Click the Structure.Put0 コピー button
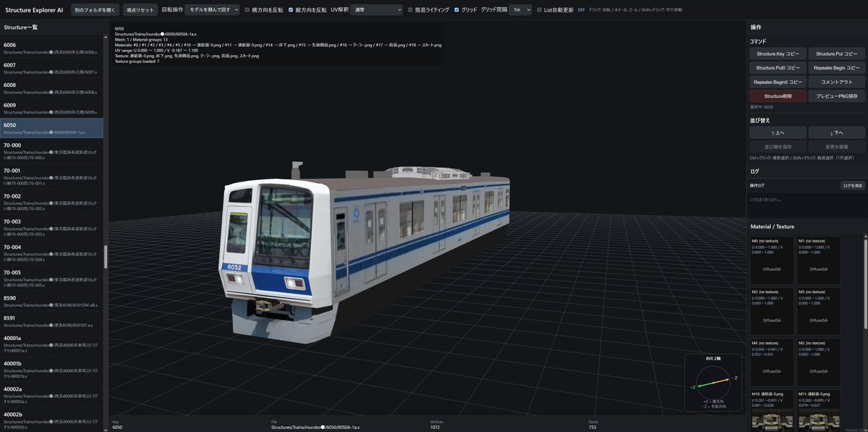 (x=778, y=68)
